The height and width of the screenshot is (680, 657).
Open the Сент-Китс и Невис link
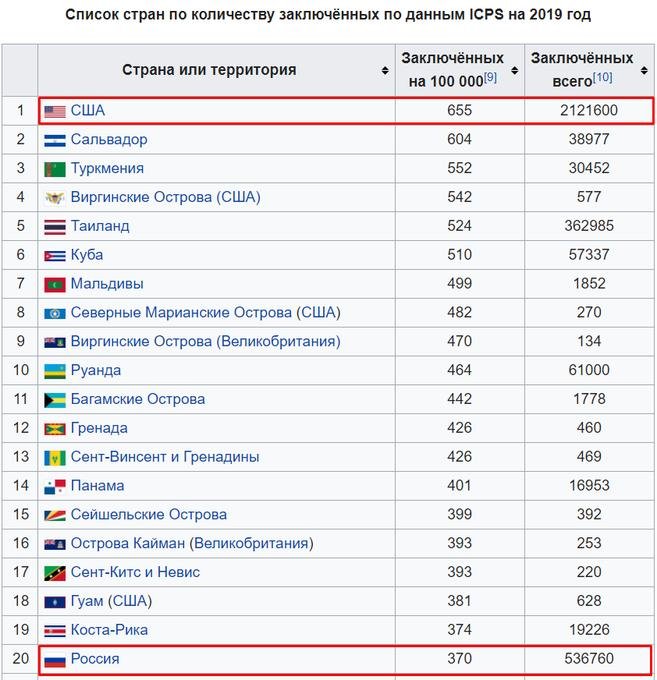[x=135, y=573]
